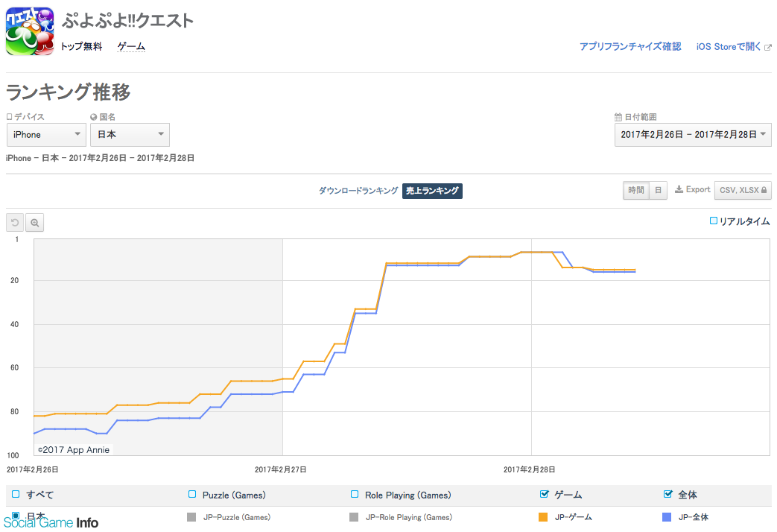Click the magnifier zoom chart button

coord(35,223)
